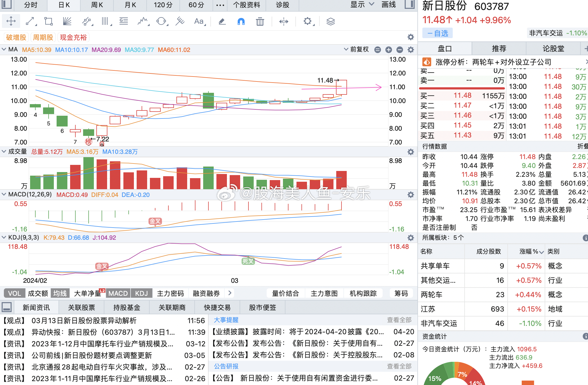Open 诊股 diagnosis tab

[282, 5]
